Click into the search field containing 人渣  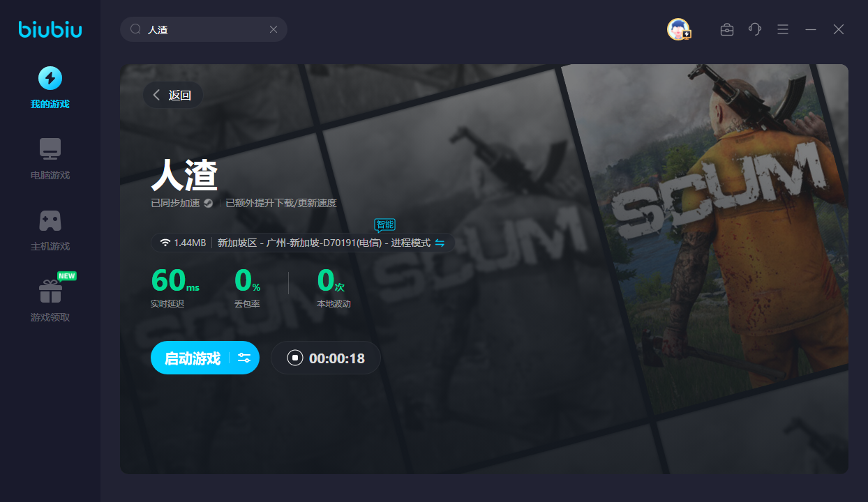pyautogui.click(x=204, y=29)
